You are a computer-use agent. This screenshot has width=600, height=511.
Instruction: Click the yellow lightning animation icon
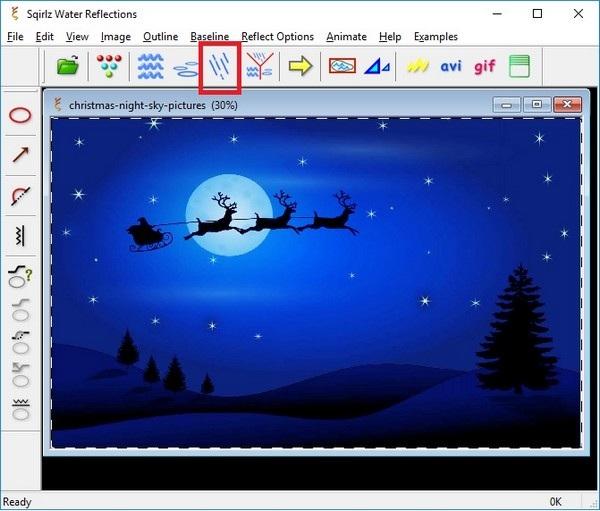point(417,66)
